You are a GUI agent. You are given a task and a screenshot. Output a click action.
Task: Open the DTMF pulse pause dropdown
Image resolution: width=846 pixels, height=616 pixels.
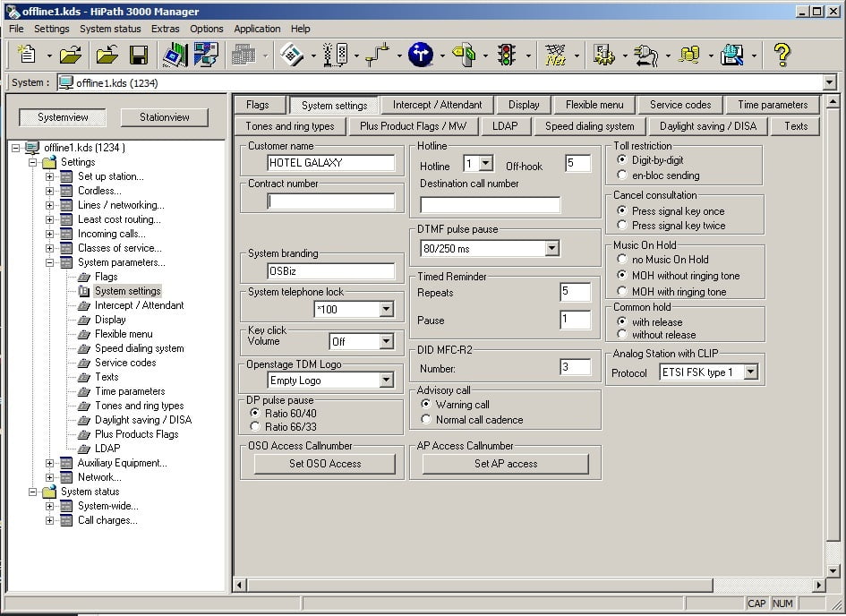click(551, 248)
